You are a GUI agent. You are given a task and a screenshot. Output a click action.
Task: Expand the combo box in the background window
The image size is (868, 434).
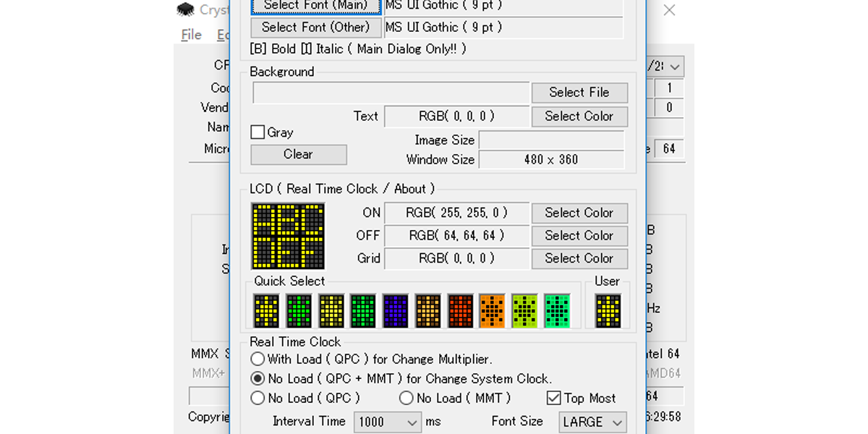pos(674,66)
